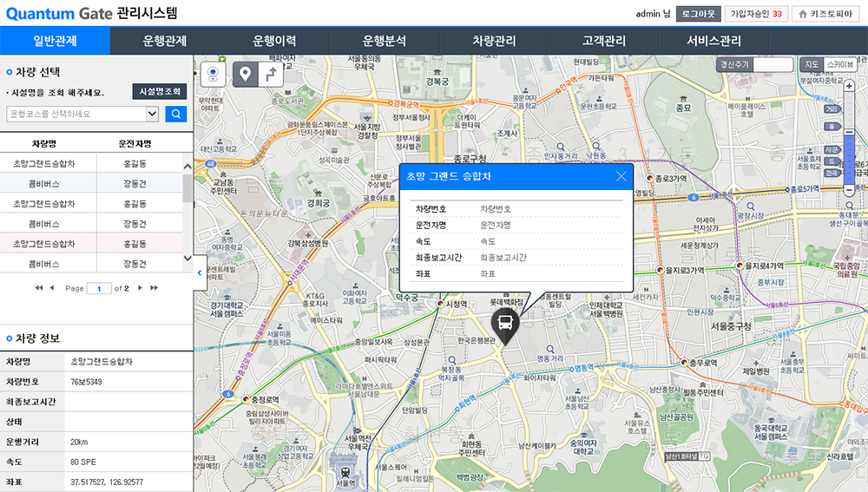Screen dimensions: 868x492
Task: Click the bus marker on the map
Action: tap(505, 325)
